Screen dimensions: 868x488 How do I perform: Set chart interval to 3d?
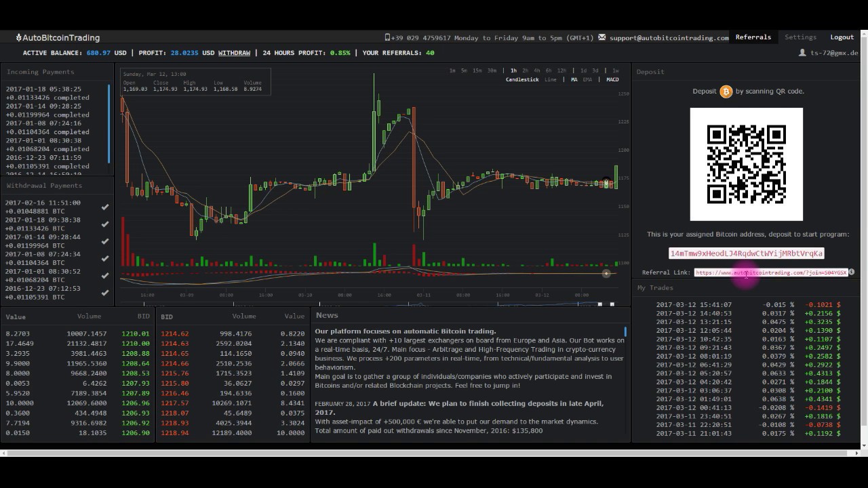(x=595, y=70)
